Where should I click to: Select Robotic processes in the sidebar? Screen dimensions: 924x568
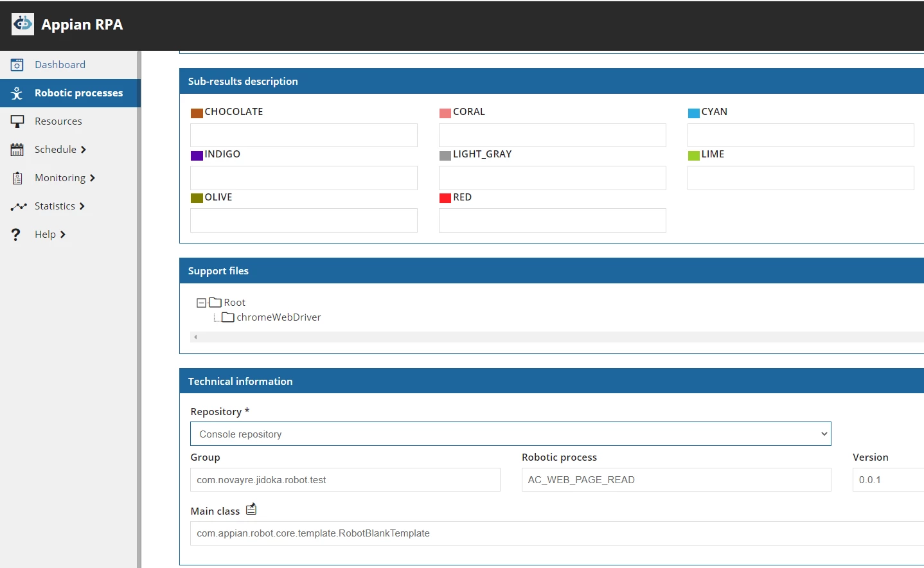(x=69, y=93)
